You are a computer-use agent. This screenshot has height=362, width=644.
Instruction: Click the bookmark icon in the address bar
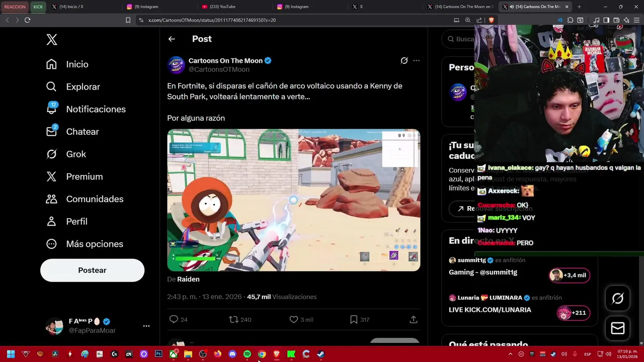[x=128, y=20]
